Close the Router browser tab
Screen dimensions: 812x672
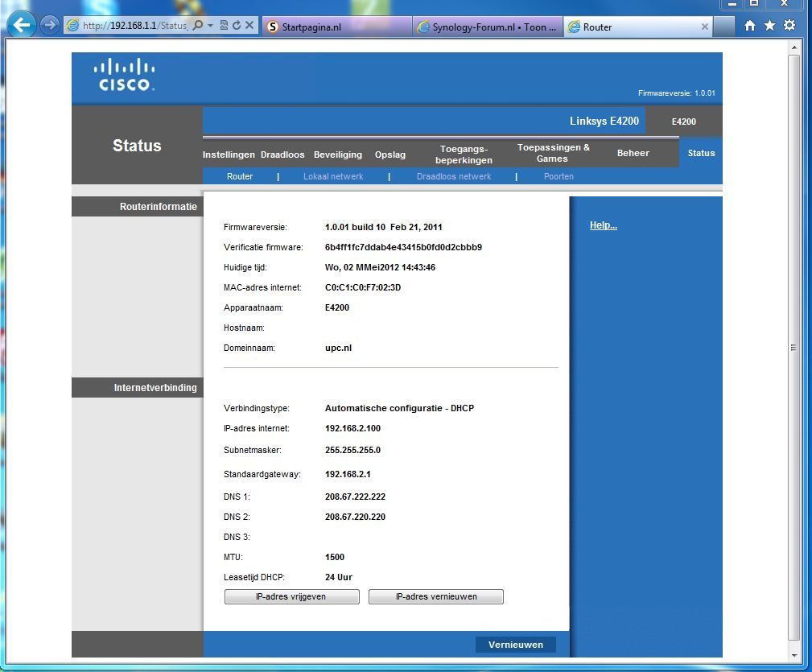pos(704,27)
